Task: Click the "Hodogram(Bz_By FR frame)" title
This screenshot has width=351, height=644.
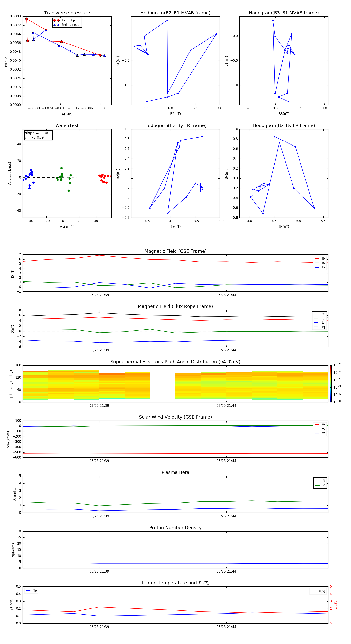Action: pos(175,125)
